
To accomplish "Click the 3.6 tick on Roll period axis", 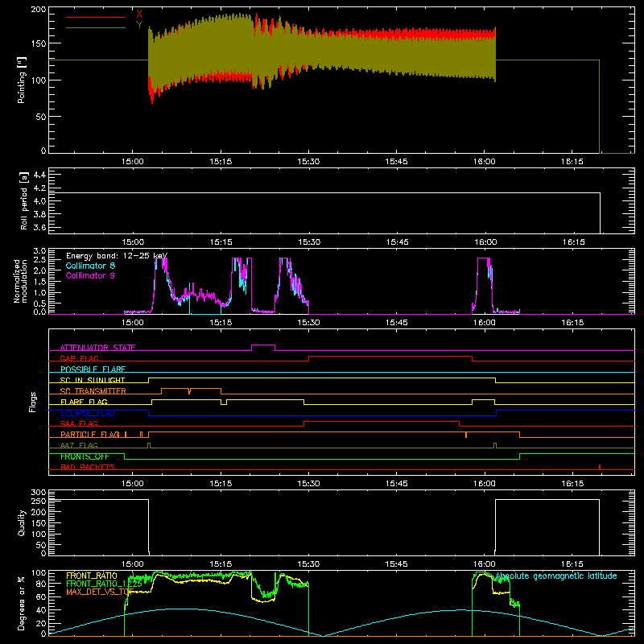I will pyautogui.click(x=39, y=227).
